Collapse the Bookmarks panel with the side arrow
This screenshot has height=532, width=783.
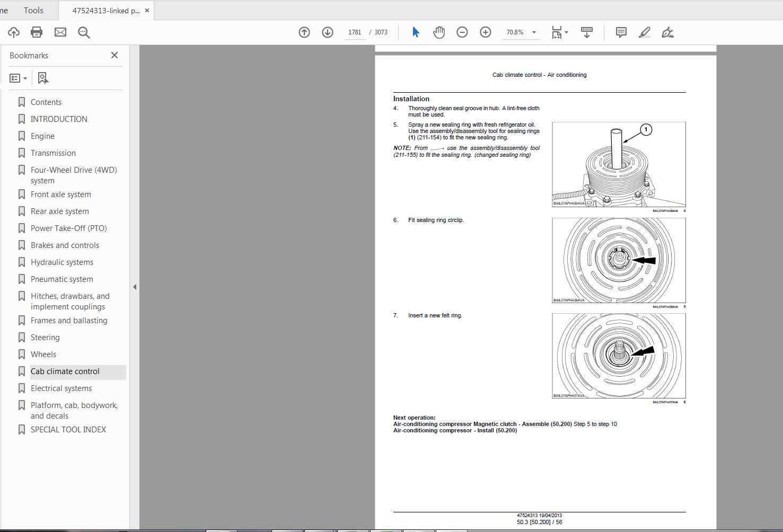point(135,287)
